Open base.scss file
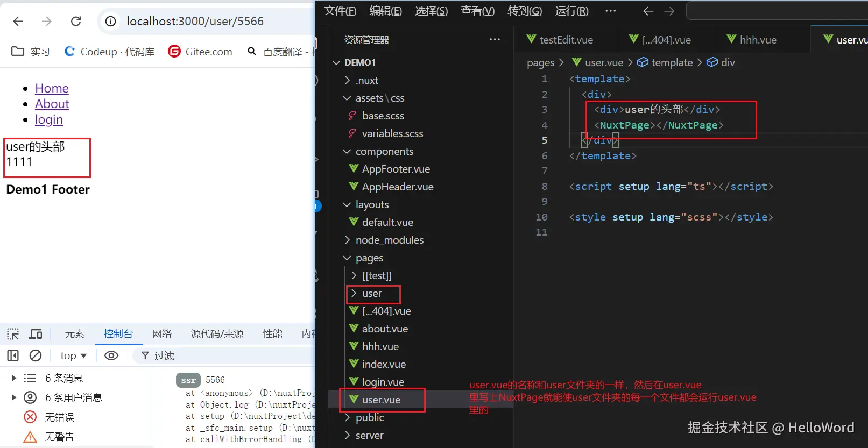The image size is (868, 448). tap(420, 116)
